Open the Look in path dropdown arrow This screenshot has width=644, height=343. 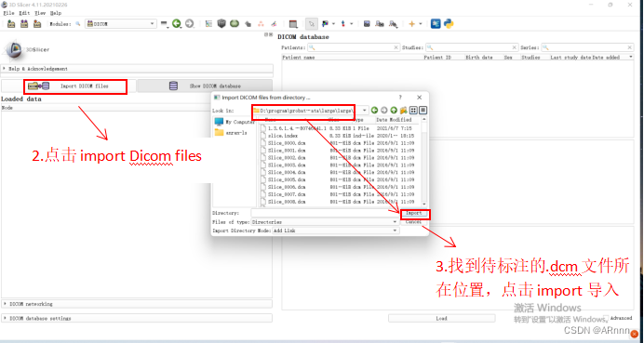(x=364, y=111)
